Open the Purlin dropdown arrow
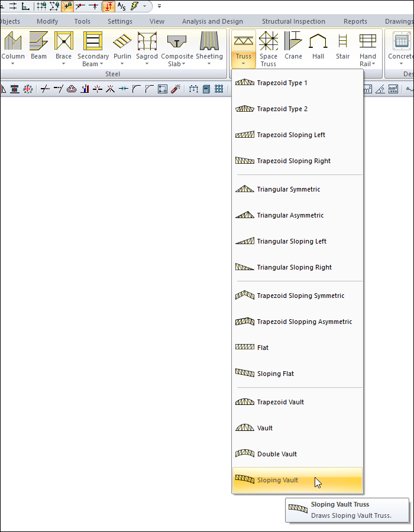 tap(122, 64)
